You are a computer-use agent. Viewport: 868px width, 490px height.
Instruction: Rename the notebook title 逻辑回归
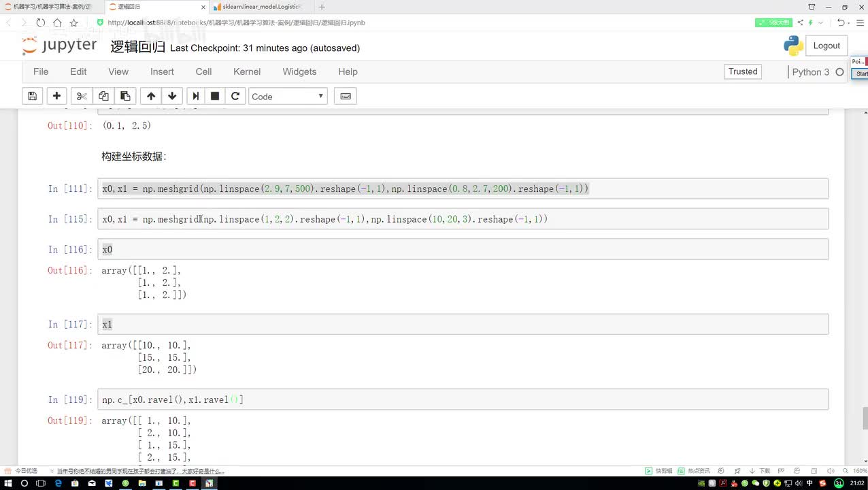[138, 47]
